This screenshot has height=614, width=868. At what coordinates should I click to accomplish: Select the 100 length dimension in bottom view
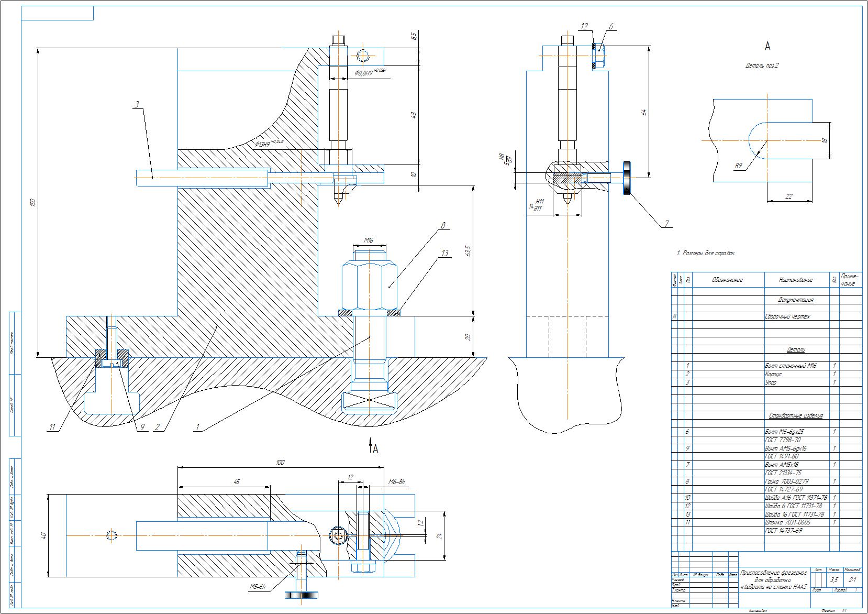click(281, 462)
